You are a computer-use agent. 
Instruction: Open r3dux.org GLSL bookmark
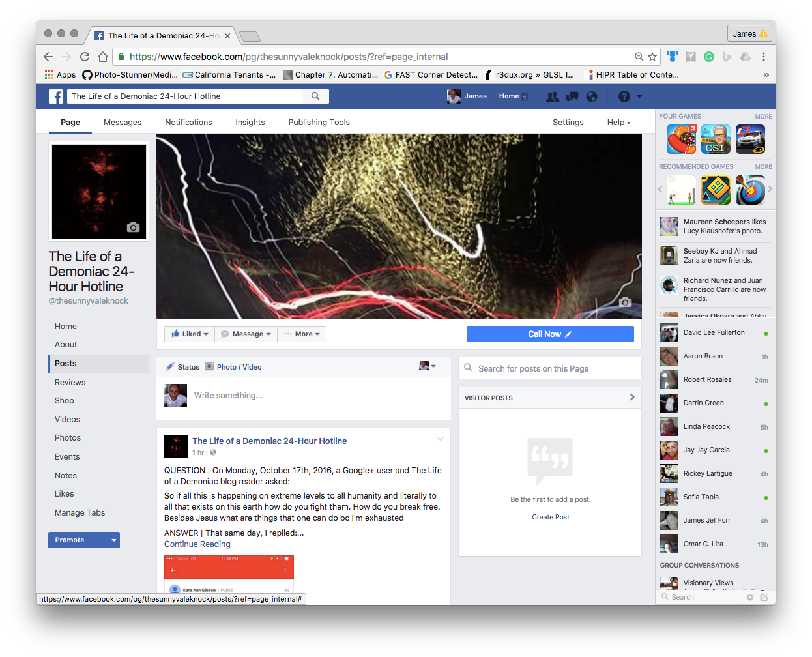(x=530, y=75)
